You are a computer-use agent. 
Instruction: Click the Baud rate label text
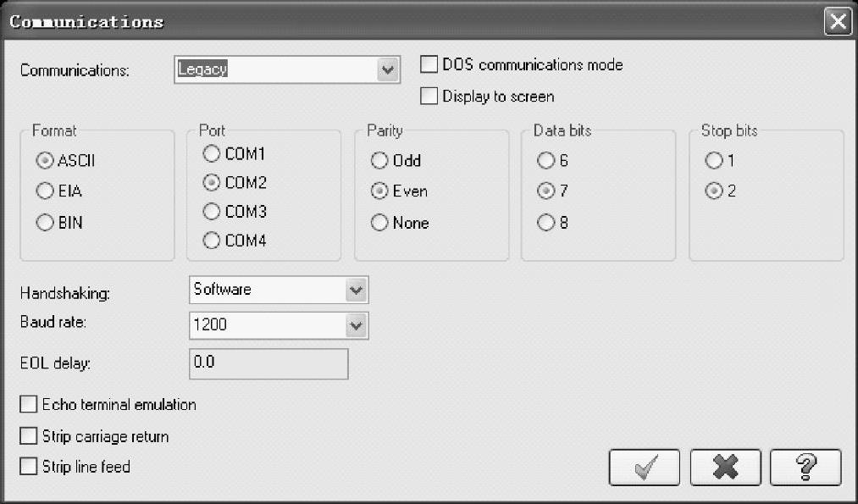[53, 321]
